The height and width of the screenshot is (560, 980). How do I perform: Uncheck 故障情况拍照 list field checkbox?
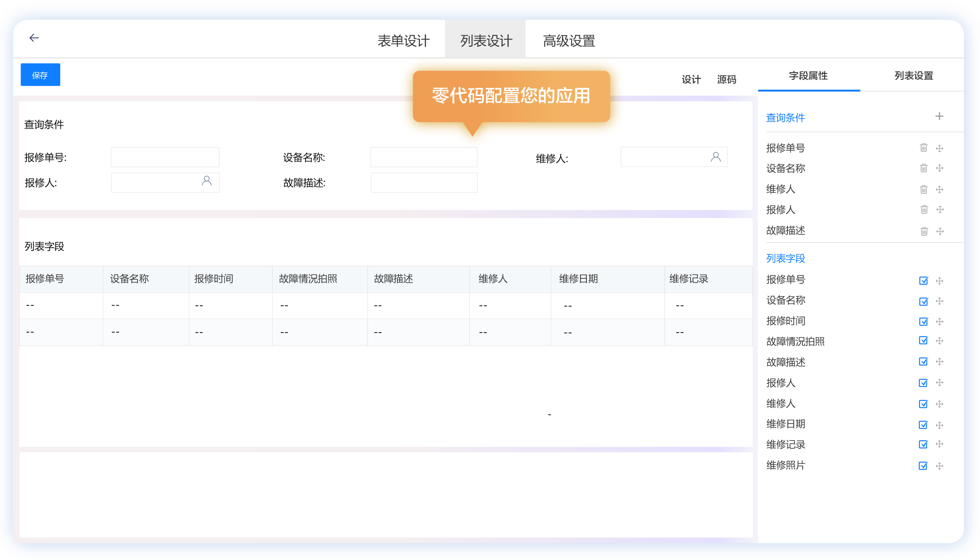[923, 341]
